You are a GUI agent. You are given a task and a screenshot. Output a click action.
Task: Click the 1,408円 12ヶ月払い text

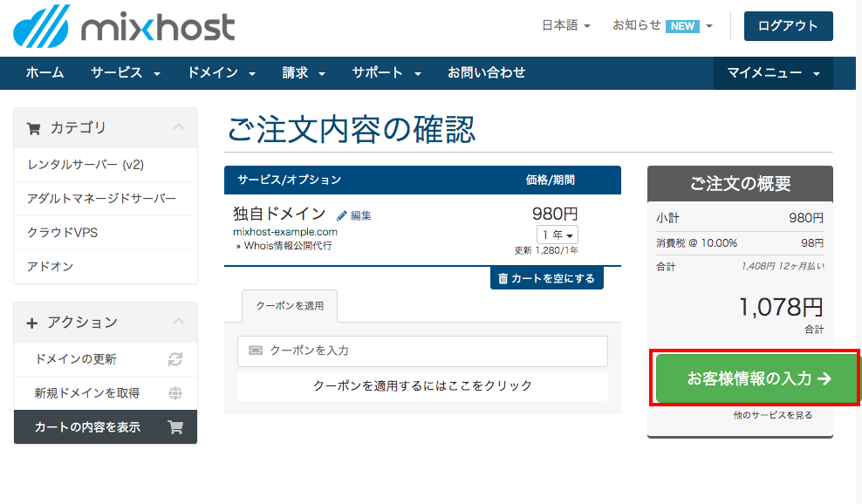783,266
